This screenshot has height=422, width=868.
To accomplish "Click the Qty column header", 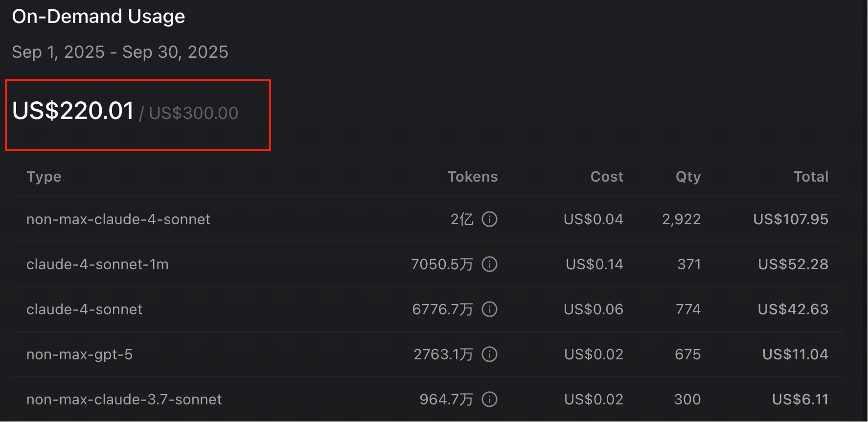I will click(x=688, y=177).
